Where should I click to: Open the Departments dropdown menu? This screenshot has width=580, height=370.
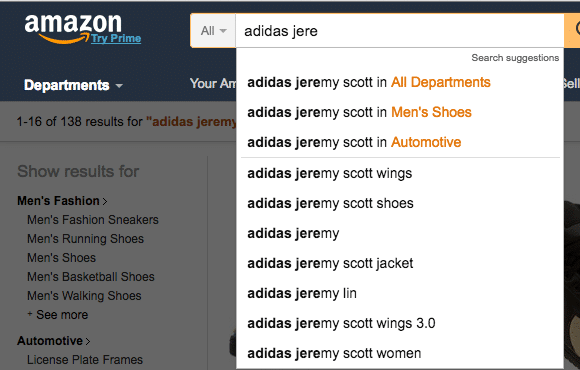pos(73,85)
